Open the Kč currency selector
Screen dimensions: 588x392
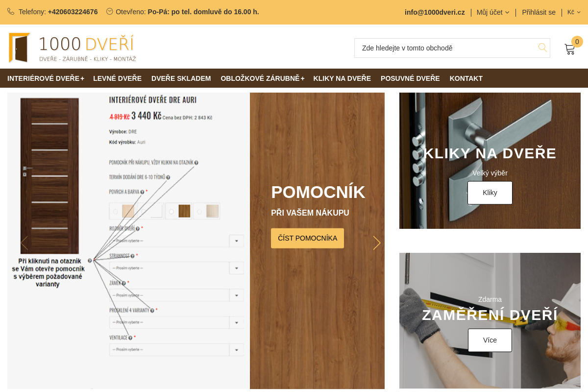[x=574, y=12]
